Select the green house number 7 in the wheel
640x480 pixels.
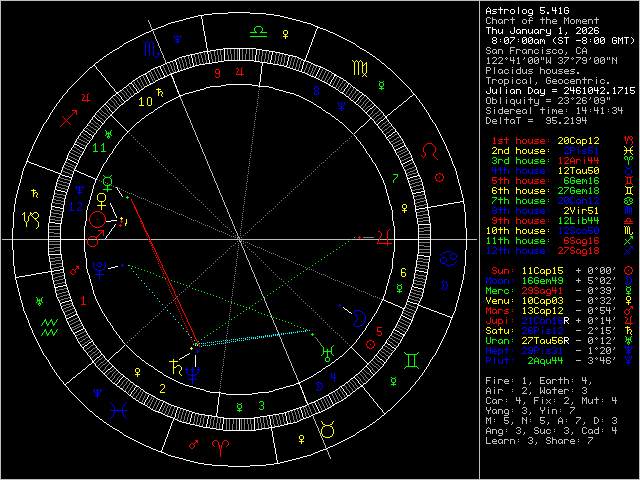(395, 178)
